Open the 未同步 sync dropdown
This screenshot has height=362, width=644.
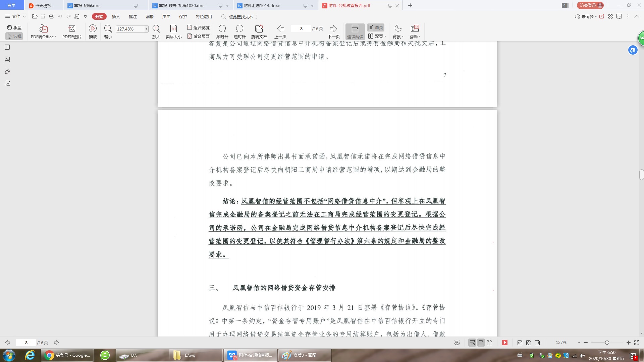click(586, 16)
